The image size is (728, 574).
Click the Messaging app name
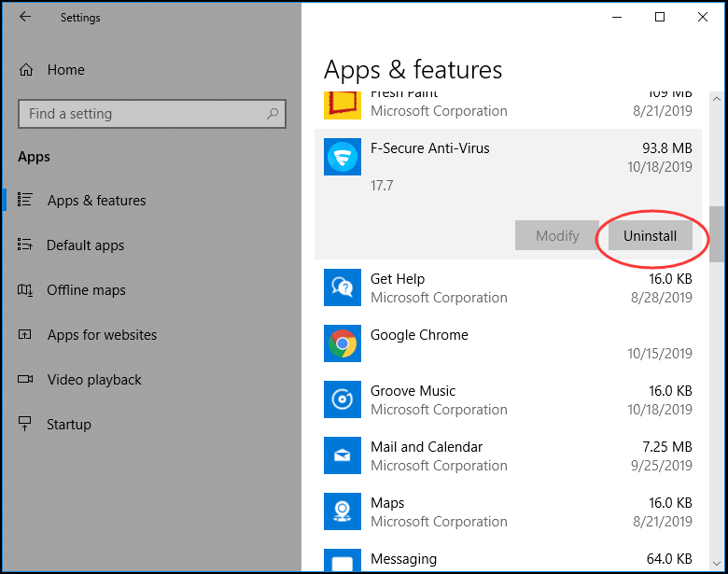[x=403, y=559]
